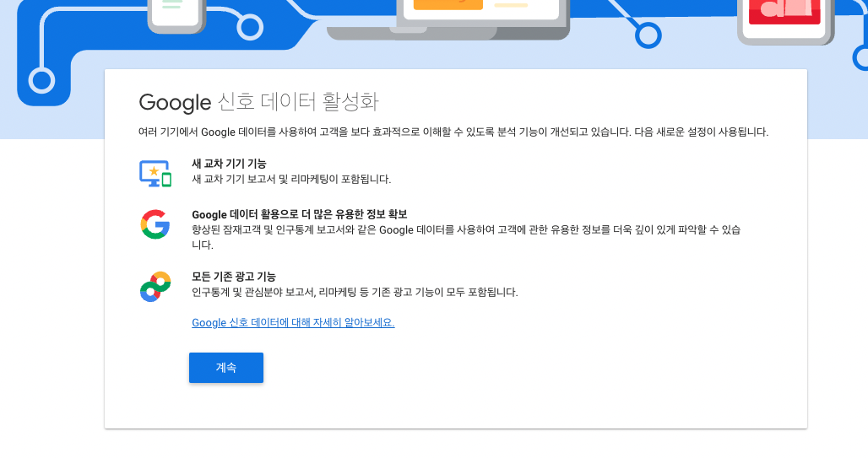Click the cross-device monitor and phone icon
Screen dimensions: 868x458
155,173
